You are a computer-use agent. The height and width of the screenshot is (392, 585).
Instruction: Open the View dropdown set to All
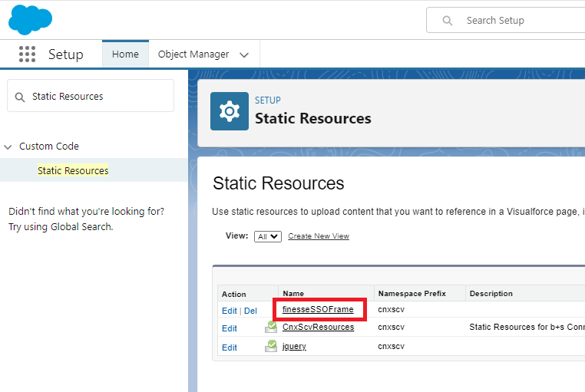pyautogui.click(x=268, y=236)
